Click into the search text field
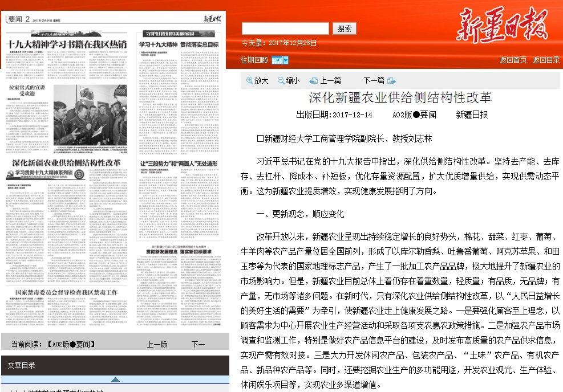The image size is (563, 392). (285, 28)
